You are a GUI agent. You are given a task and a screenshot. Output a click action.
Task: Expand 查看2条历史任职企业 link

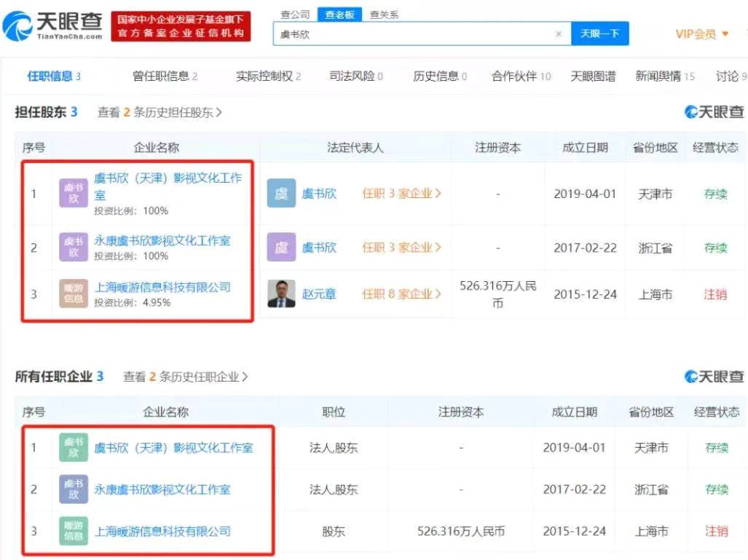pos(185,377)
